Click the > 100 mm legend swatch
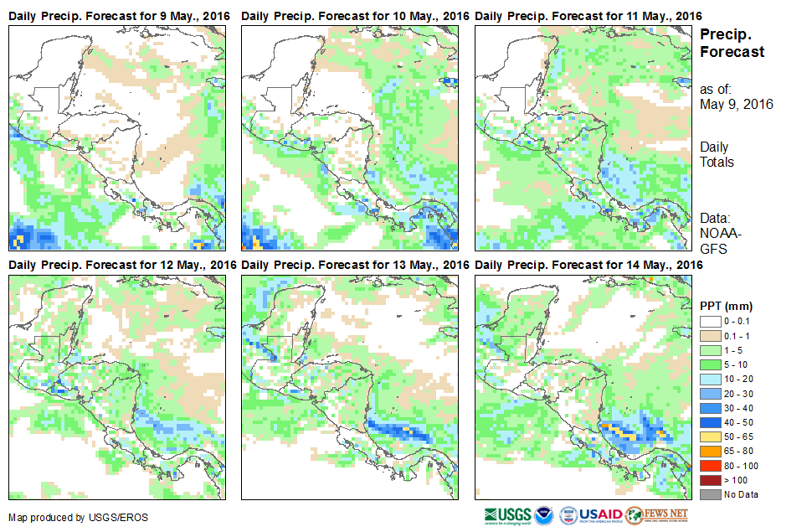This screenshot has height=532, width=812. (711, 480)
